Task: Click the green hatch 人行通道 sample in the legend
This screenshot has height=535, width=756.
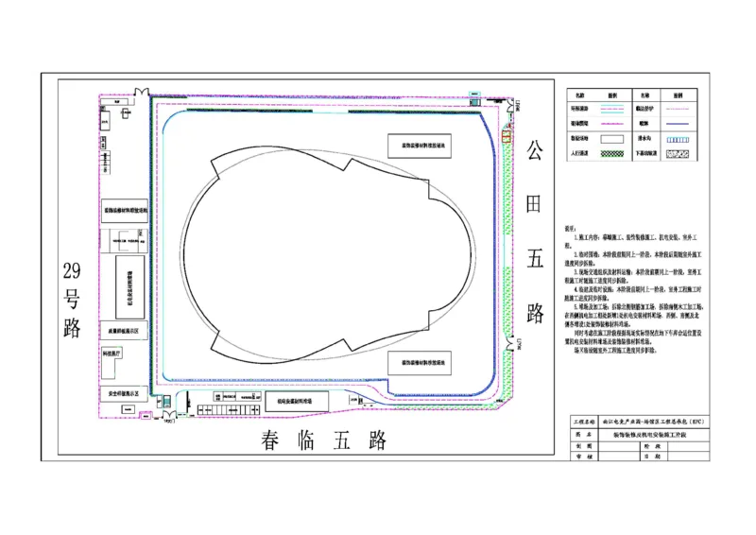Action: [611, 154]
